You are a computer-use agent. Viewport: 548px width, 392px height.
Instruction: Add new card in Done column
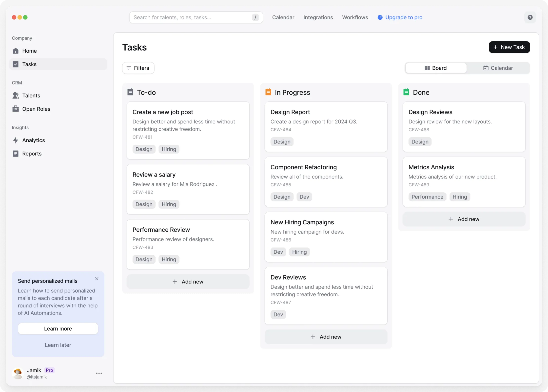(464, 219)
